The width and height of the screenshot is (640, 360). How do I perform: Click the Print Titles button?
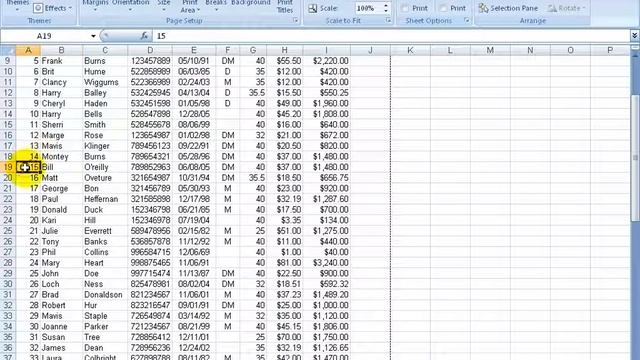coord(285,6)
